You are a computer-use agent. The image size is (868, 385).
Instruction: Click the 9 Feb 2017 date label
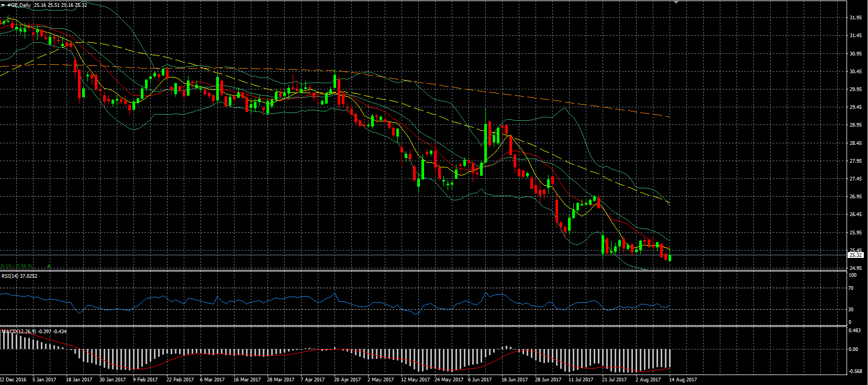(x=145, y=380)
